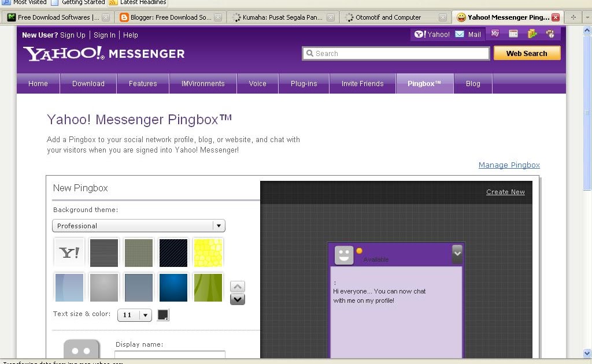
Task: Close the Yahoo! Messenger Pingbox browser tab
Action: (x=556, y=17)
